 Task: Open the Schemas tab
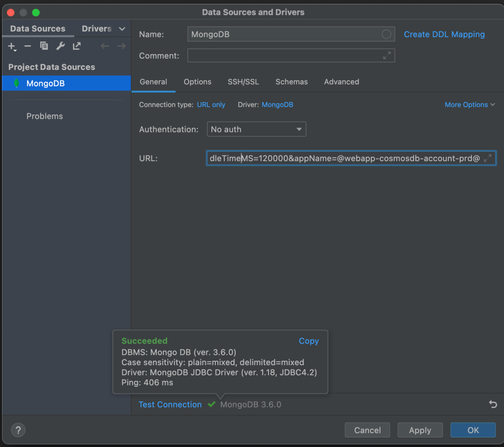point(291,82)
